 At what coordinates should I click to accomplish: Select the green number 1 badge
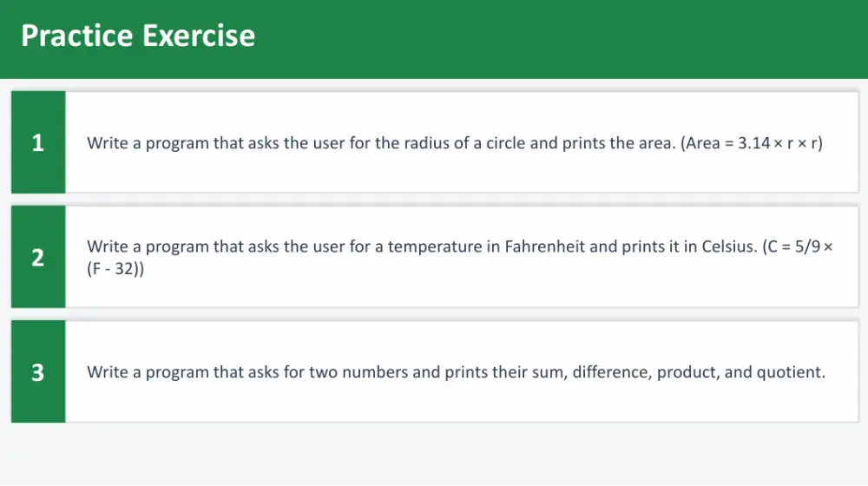click(x=38, y=142)
